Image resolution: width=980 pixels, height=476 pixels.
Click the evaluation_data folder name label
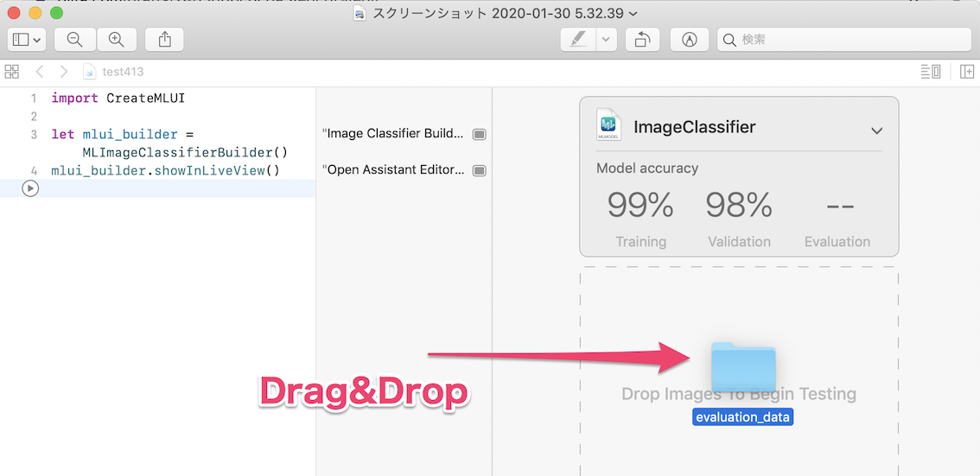(742, 417)
